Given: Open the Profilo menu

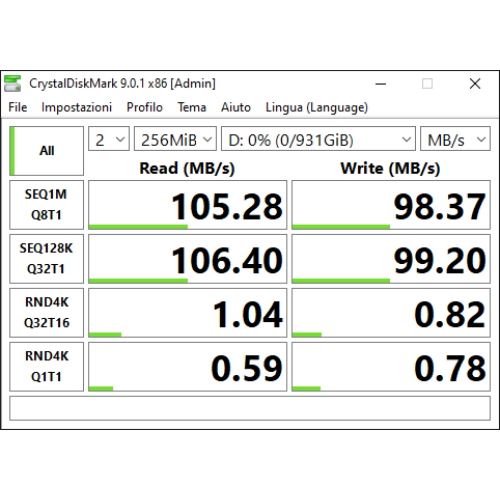Looking at the screenshot, I should [x=144, y=107].
